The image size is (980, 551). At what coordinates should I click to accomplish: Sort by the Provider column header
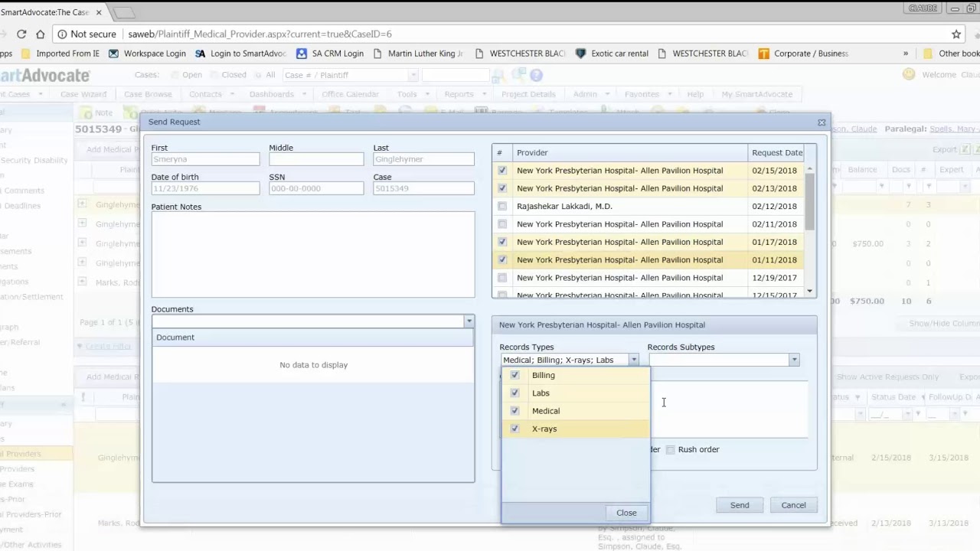[x=630, y=152]
